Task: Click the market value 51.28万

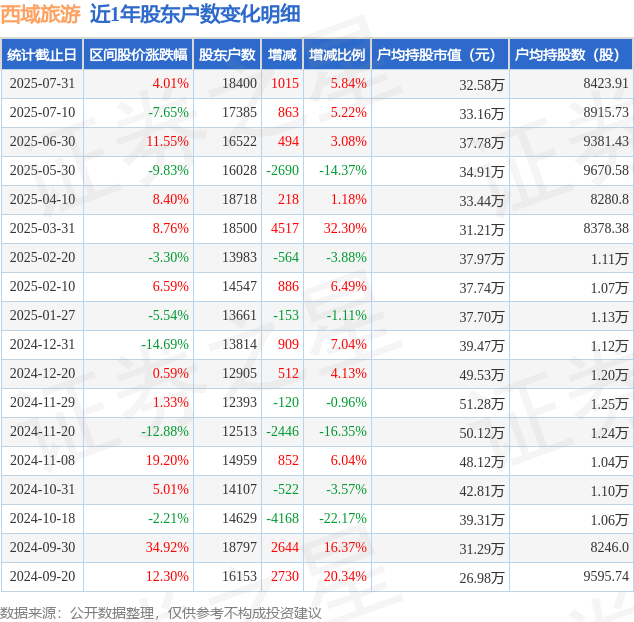Action: click(482, 404)
